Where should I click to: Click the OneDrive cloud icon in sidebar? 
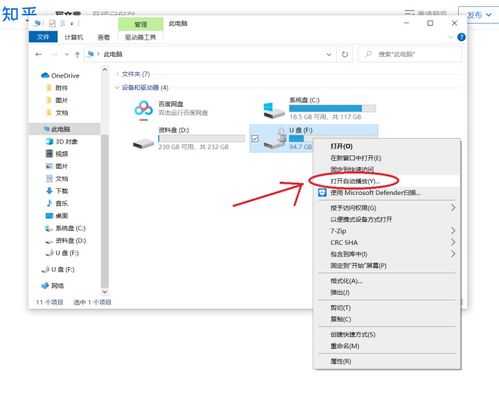(x=45, y=76)
